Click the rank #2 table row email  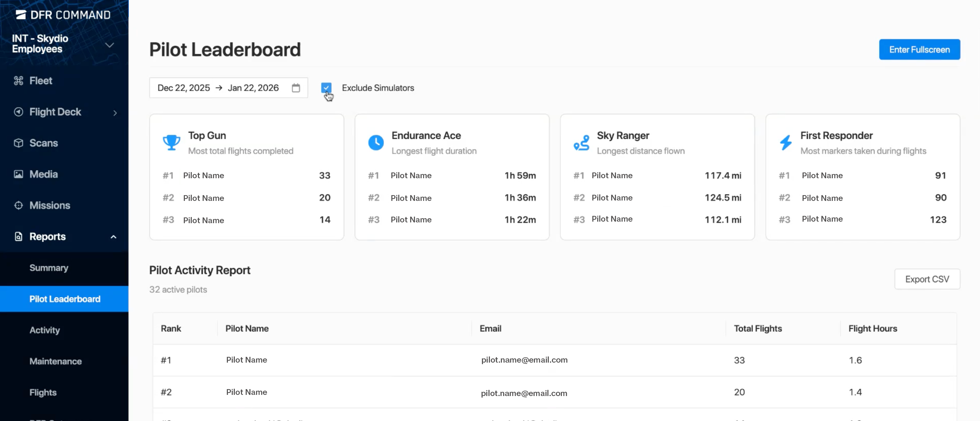pos(524,393)
